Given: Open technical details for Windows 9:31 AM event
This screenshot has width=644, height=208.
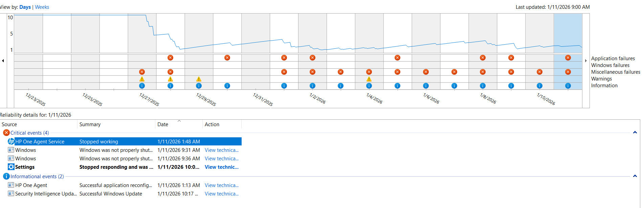Looking at the screenshot, I should [222, 150].
